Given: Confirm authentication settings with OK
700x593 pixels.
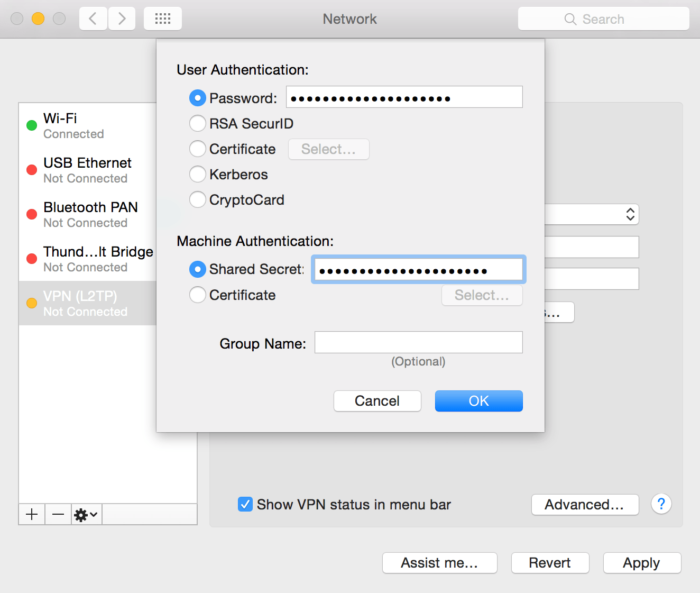Looking at the screenshot, I should tap(478, 400).
